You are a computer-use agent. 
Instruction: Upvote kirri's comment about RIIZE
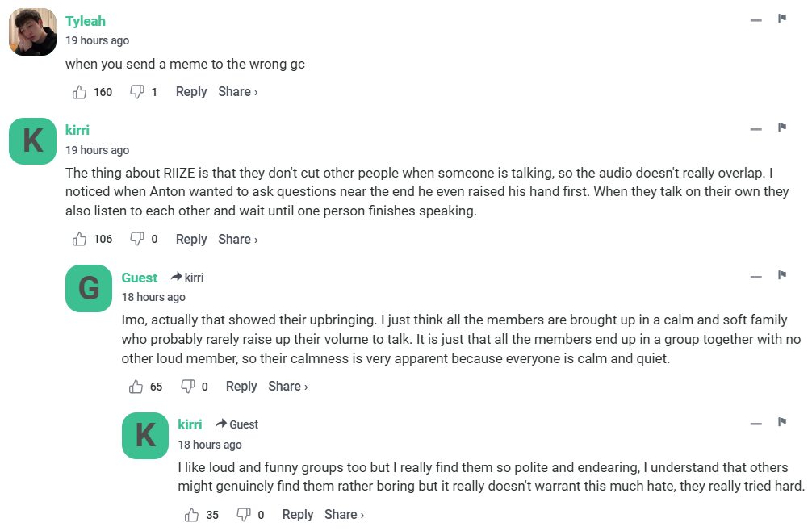pyautogui.click(x=80, y=239)
